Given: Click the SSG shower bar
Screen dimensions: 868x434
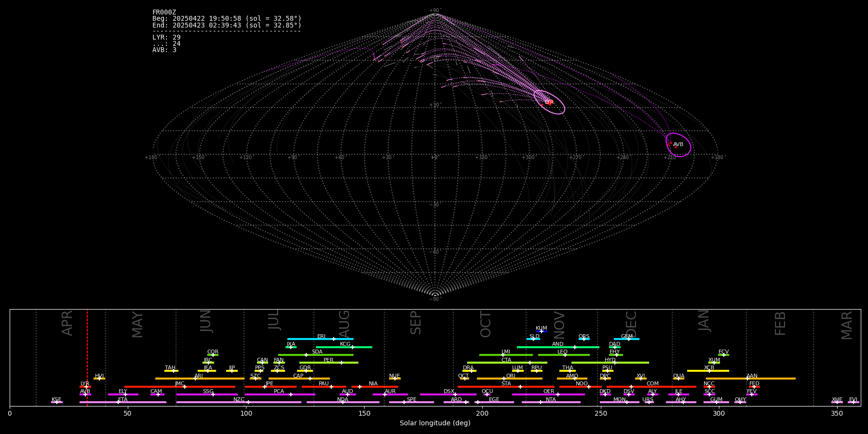Looking at the screenshot, I should point(207,394).
